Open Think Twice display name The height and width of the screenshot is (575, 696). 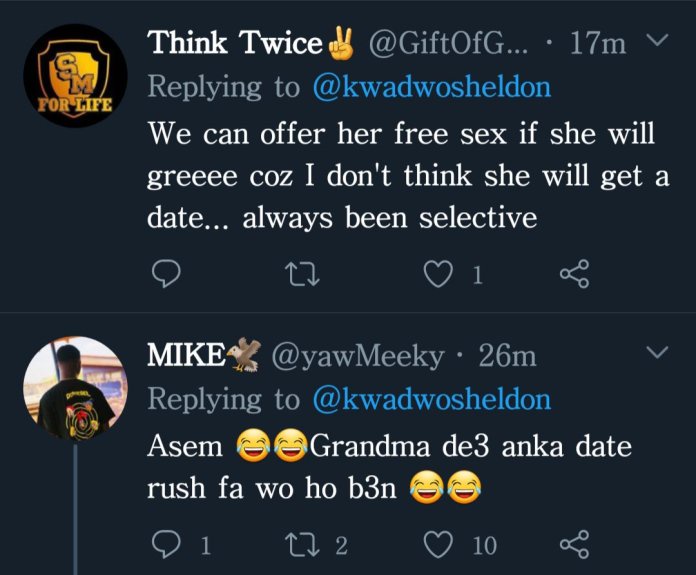tap(236, 43)
